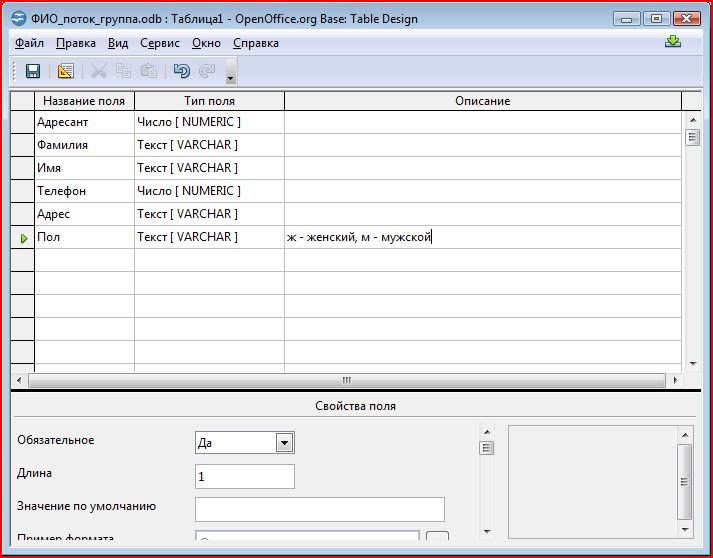Image resolution: width=713 pixels, height=558 pixels.
Task: Open the Справка menu
Action: click(x=256, y=43)
